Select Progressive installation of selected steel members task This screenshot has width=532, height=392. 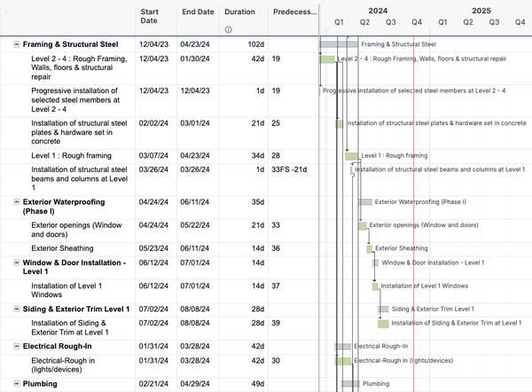point(75,100)
